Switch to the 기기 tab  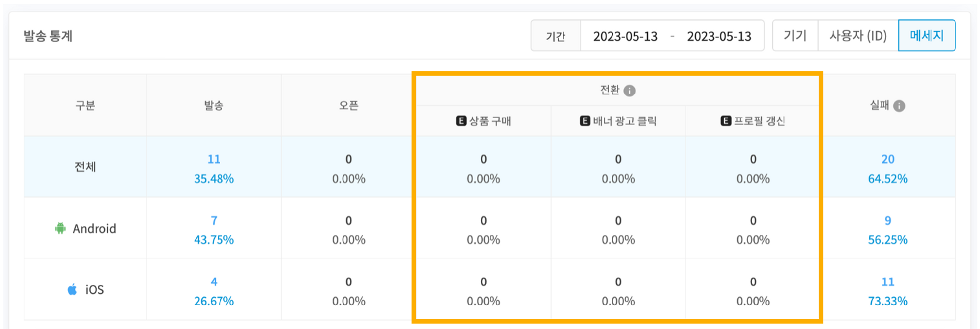coord(795,36)
